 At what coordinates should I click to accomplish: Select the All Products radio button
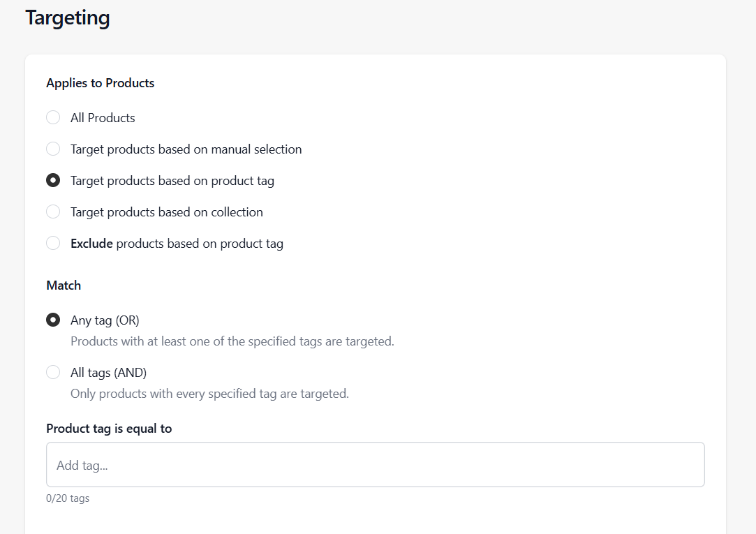pos(53,117)
